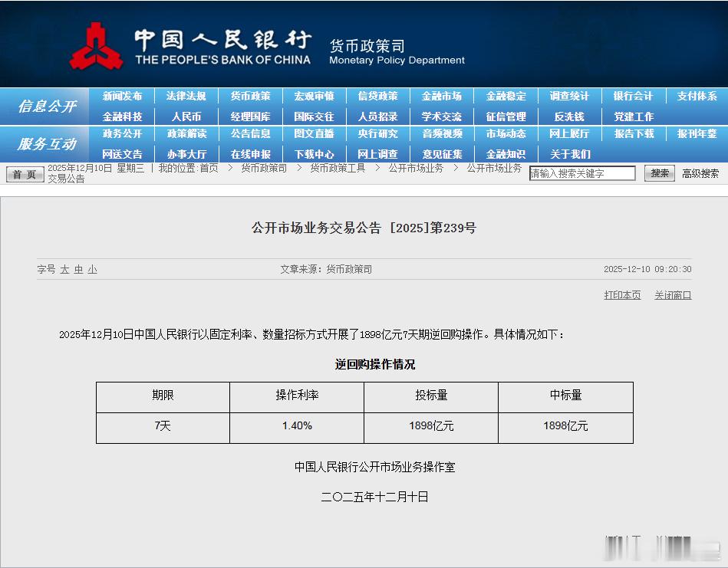728x568 pixels.
Task: Open the 人员招录 navigation item
Action: tap(379, 116)
